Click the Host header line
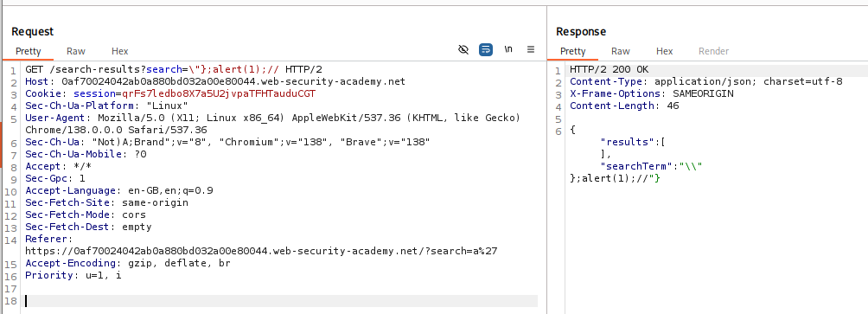Image resolution: width=868 pixels, height=314 pixels. pos(214,81)
